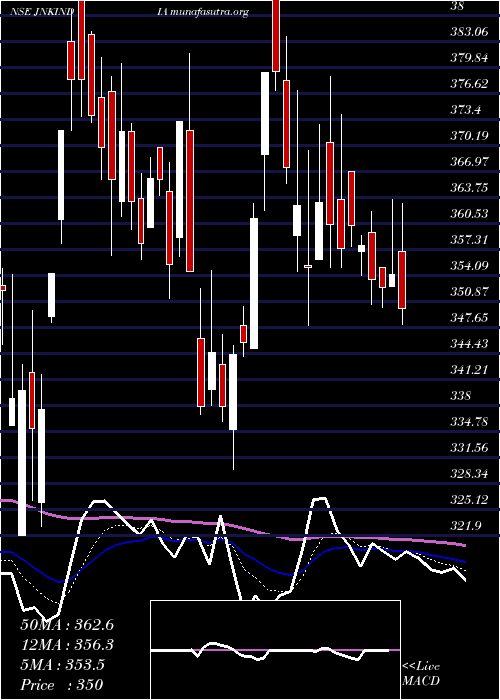Click the munafasutra.org site text

(x=209, y=12)
